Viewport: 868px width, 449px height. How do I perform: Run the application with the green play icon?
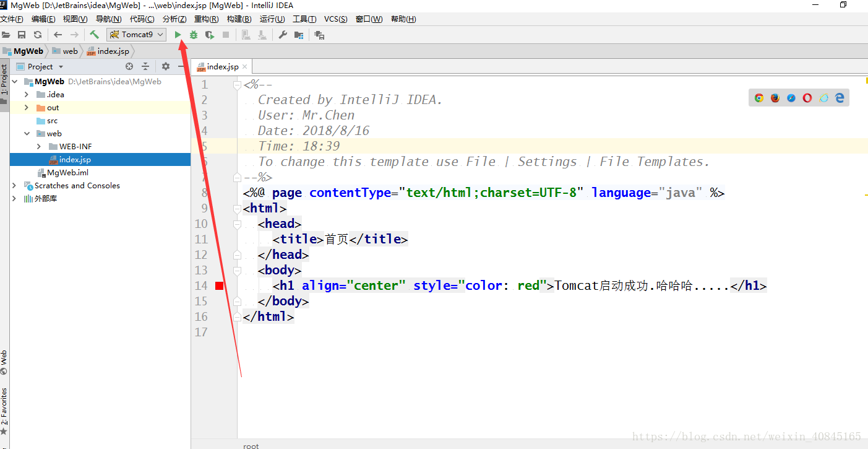pyautogui.click(x=178, y=35)
